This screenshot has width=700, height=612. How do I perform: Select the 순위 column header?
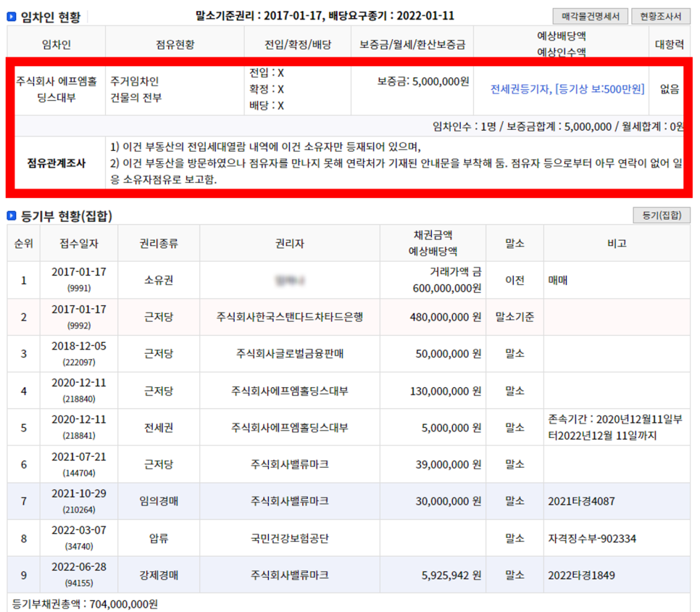24,244
